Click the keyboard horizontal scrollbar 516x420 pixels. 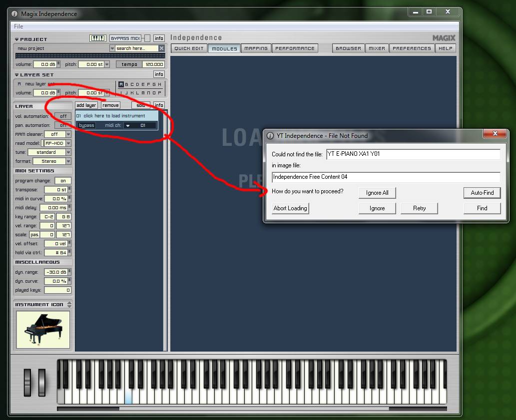click(x=254, y=409)
